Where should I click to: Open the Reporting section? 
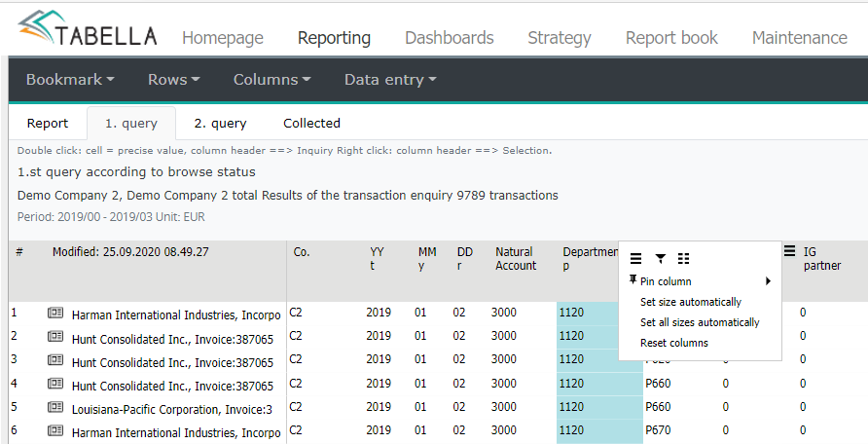pyautogui.click(x=335, y=38)
